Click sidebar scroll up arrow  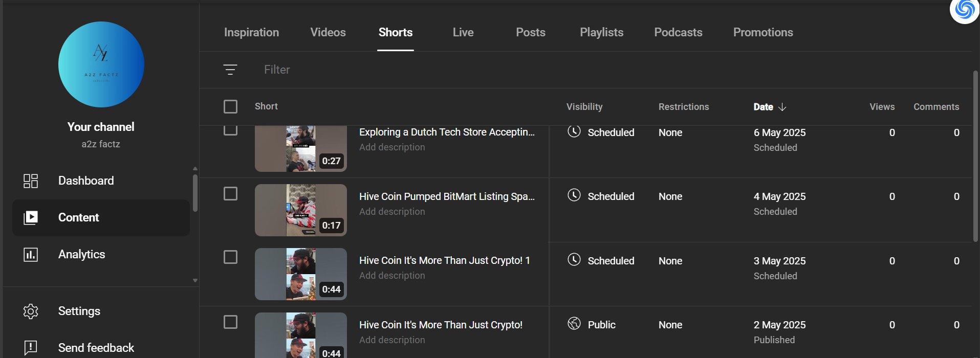point(195,169)
